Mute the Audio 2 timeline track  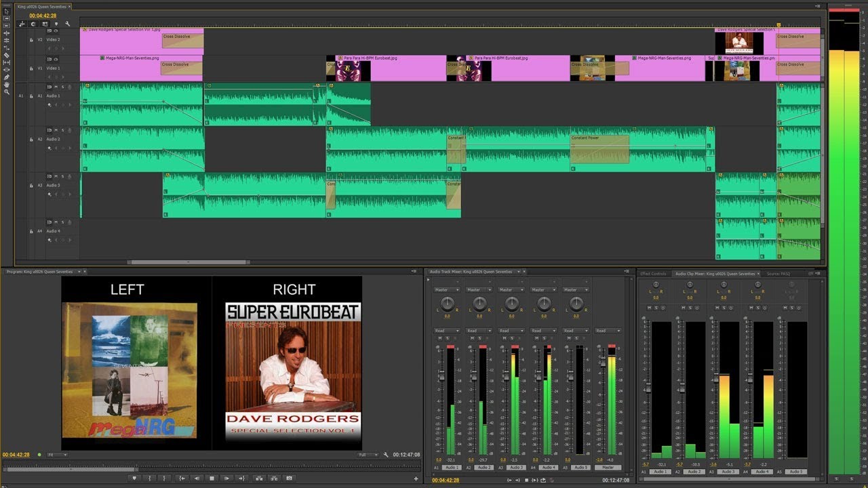(x=56, y=131)
